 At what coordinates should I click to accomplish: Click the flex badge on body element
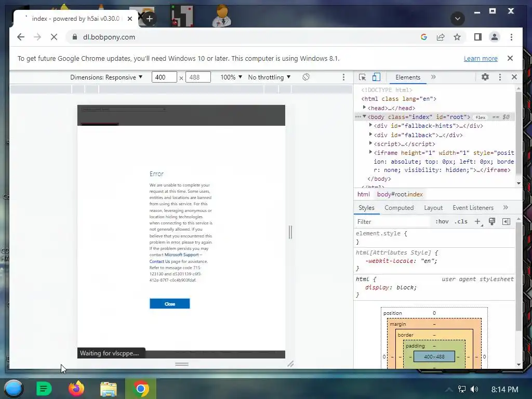[x=480, y=117]
